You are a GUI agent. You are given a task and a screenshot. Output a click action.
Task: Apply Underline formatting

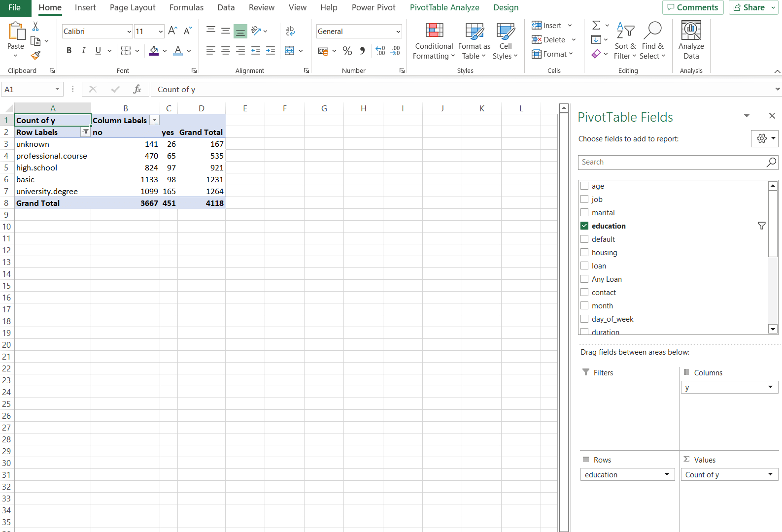[x=98, y=50]
